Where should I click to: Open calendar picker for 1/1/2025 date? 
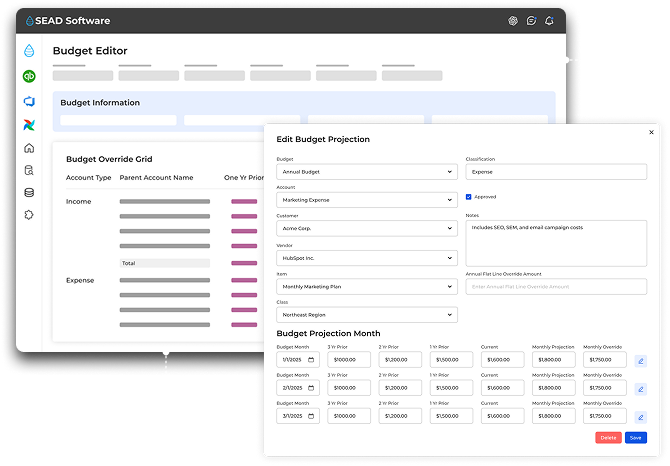click(311, 360)
